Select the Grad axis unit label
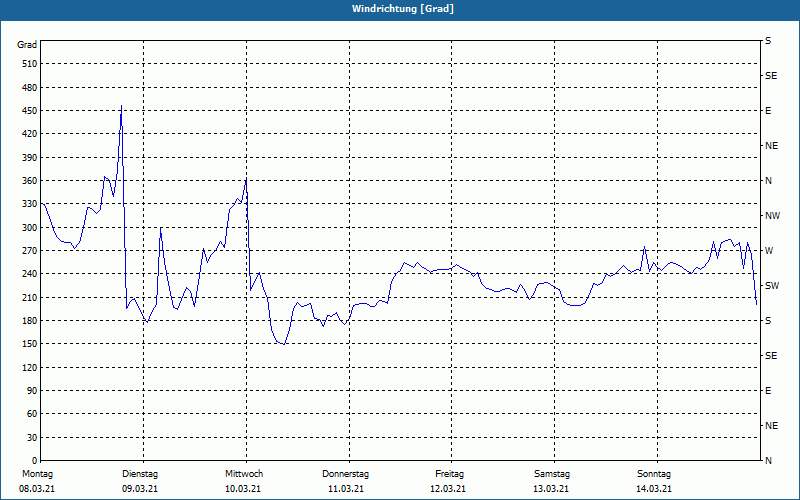800x500 pixels. pyautogui.click(x=27, y=45)
